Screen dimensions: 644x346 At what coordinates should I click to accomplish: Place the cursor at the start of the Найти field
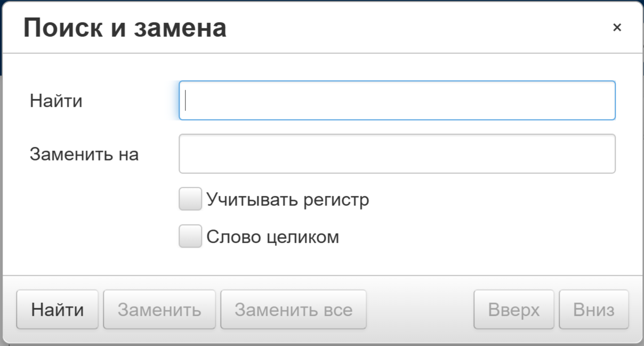click(186, 100)
